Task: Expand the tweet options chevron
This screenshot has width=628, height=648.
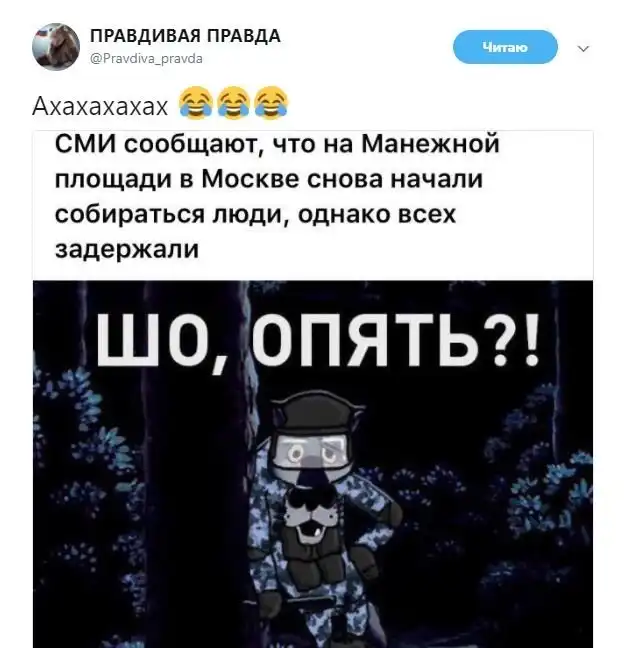Action: (x=583, y=49)
